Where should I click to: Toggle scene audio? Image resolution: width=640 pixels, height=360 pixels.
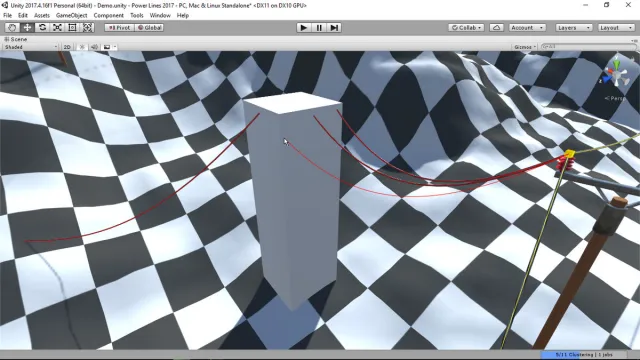coord(94,47)
